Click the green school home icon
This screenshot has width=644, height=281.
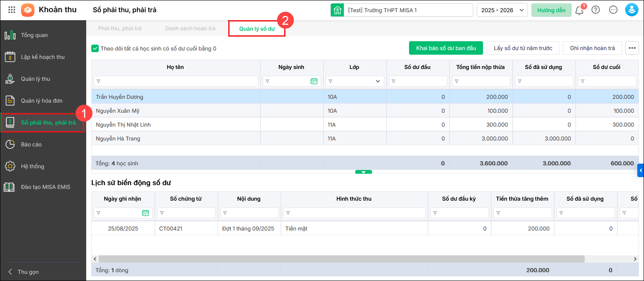(337, 10)
